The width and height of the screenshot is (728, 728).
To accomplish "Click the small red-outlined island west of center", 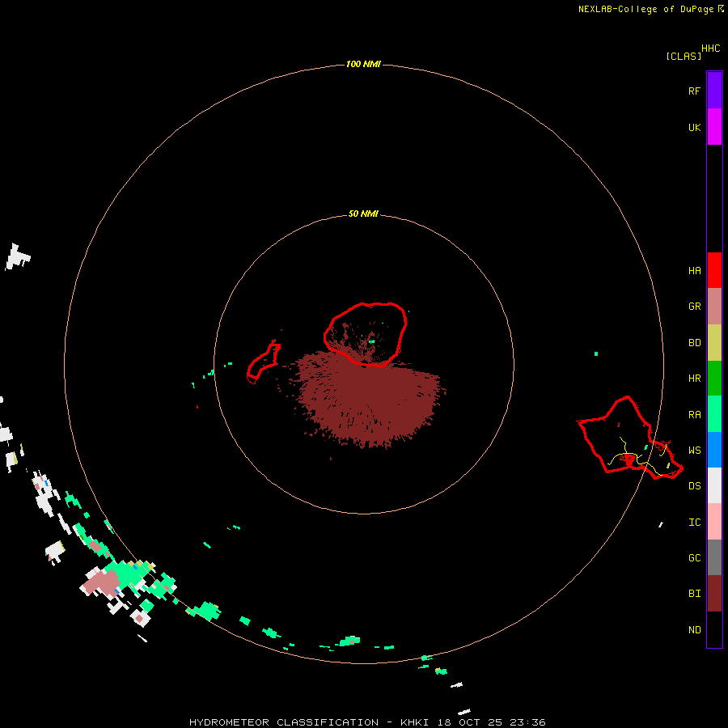I will pyautogui.click(x=264, y=362).
